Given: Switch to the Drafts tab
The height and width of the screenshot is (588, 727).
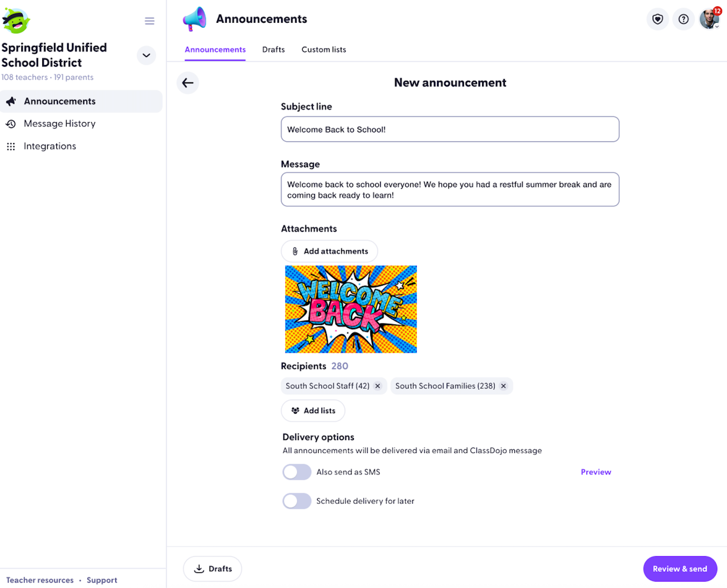Looking at the screenshot, I should click(274, 50).
